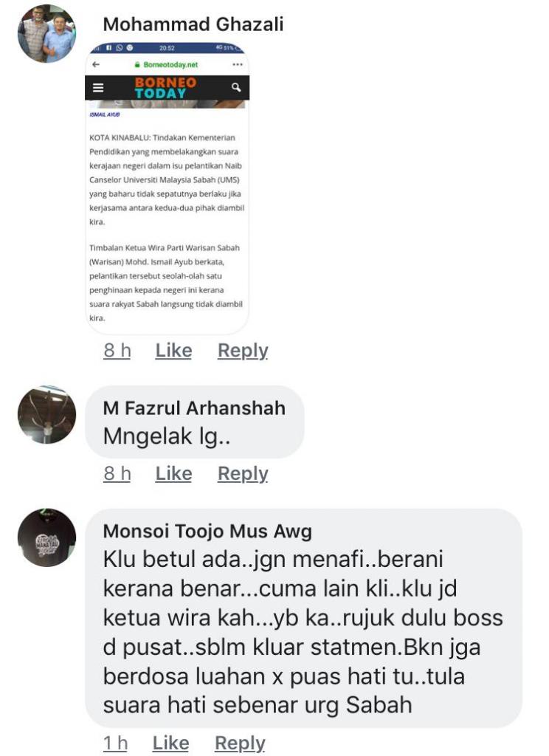The width and height of the screenshot is (549, 756).
Task: Like Mohammad Ghazali's image comment
Action: point(173,351)
